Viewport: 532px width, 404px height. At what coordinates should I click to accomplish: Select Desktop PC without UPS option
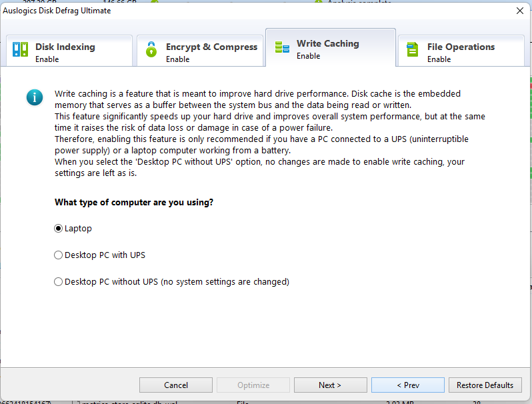(x=59, y=281)
